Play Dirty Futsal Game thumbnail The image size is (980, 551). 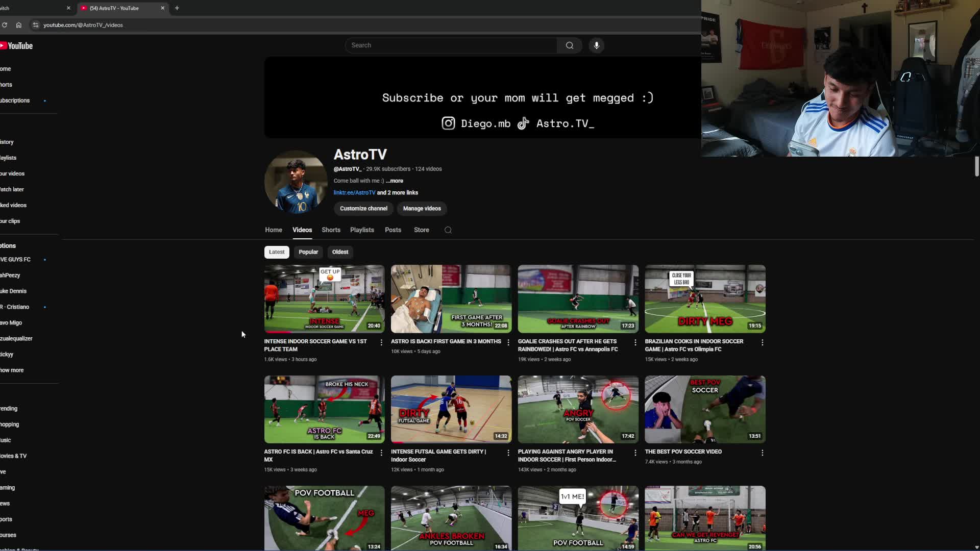click(451, 409)
